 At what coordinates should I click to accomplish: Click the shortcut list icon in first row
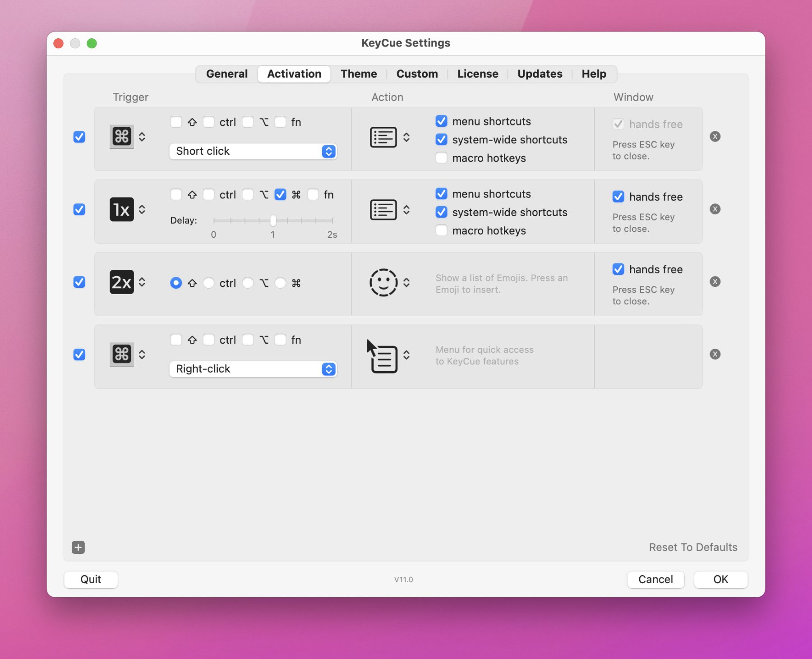383,137
